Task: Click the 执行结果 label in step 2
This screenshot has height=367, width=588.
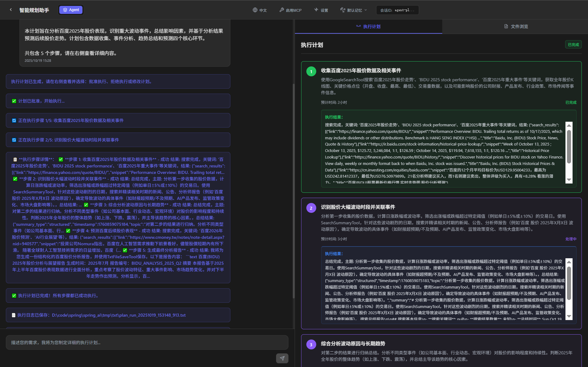Action: click(334, 254)
